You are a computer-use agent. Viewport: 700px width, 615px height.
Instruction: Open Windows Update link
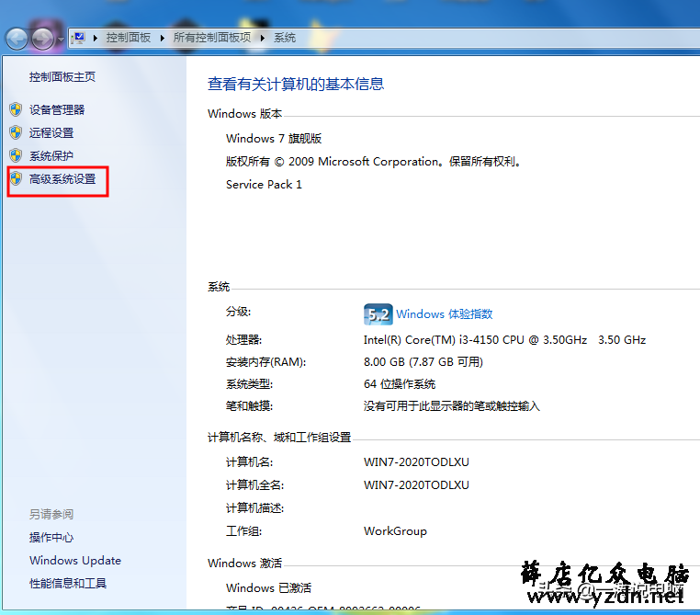(x=75, y=561)
